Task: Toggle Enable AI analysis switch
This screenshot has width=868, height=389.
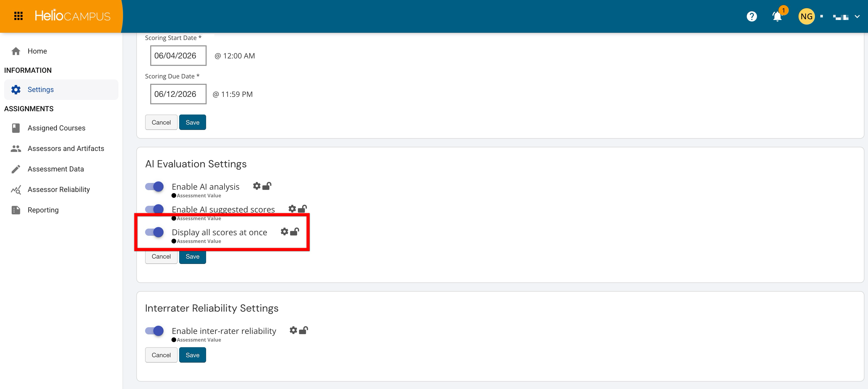Action: point(154,187)
